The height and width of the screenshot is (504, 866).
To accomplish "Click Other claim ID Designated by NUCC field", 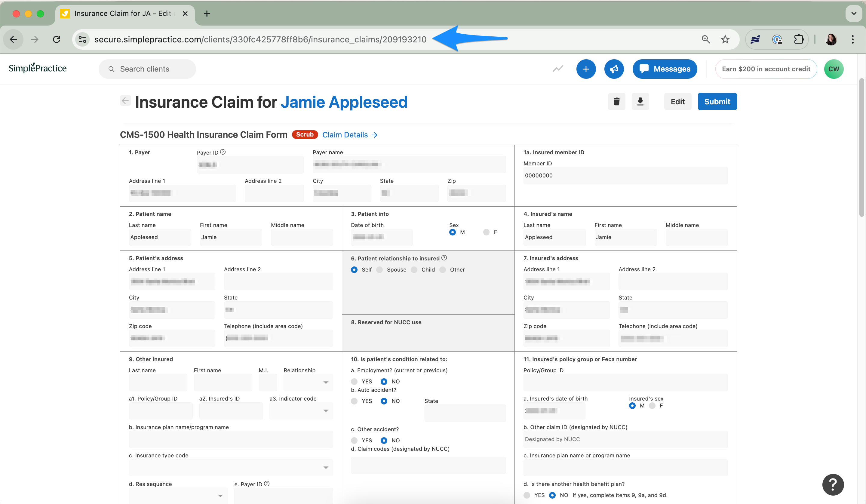I will [625, 439].
